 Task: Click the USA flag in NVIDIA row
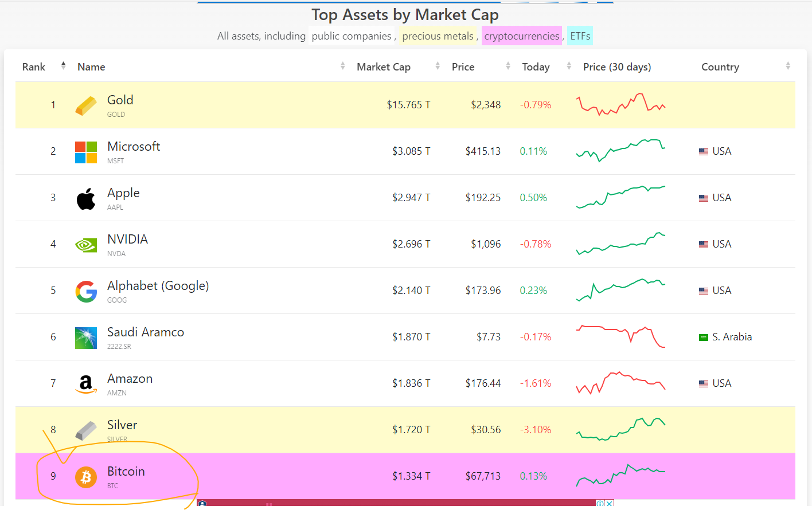coord(704,245)
